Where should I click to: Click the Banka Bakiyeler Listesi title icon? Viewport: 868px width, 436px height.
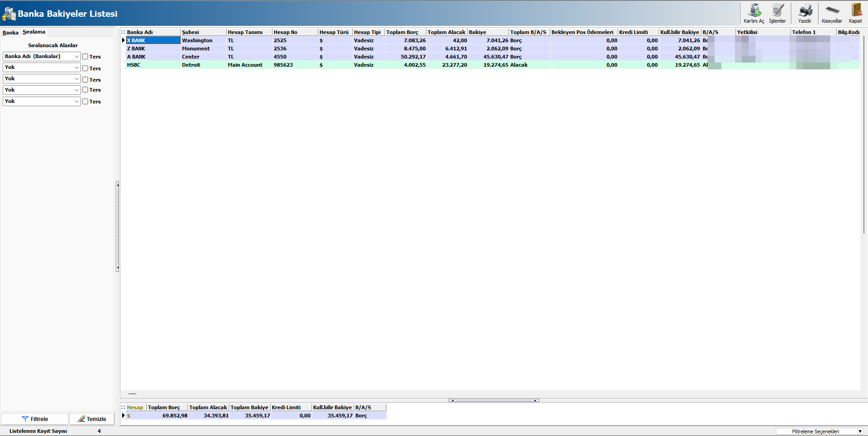(9, 14)
